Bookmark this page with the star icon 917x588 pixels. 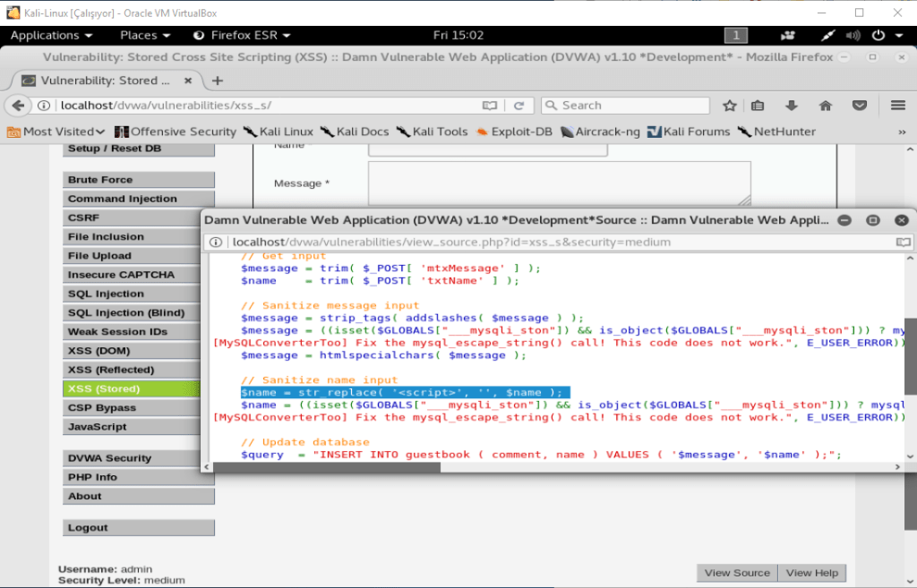(x=729, y=106)
